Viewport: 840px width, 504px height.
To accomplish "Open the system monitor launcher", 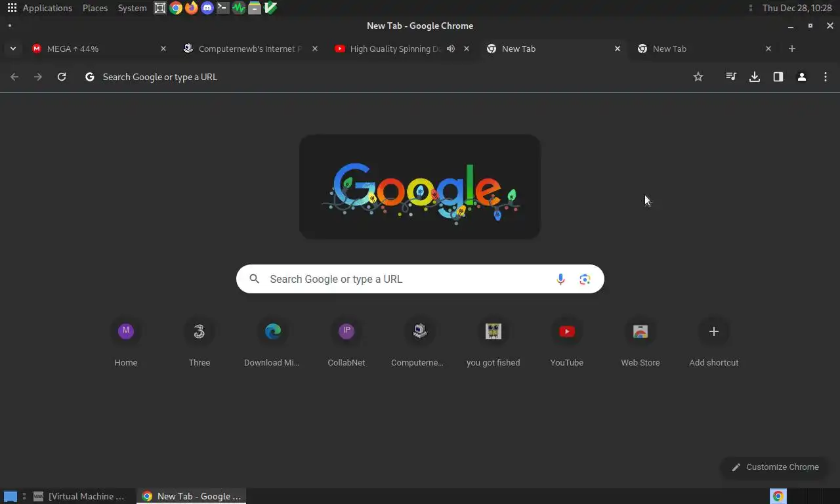I will [239, 8].
